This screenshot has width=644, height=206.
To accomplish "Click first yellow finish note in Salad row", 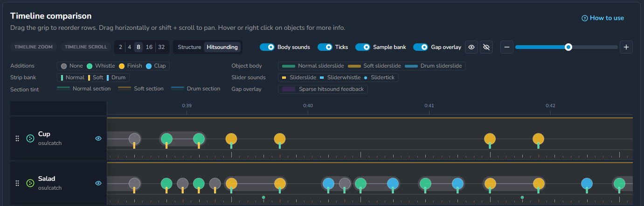I will point(231,183).
